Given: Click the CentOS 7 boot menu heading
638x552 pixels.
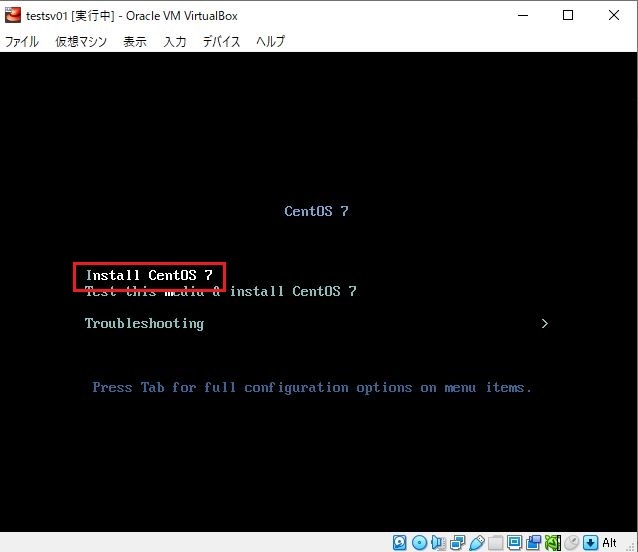Looking at the screenshot, I should pos(316,211).
